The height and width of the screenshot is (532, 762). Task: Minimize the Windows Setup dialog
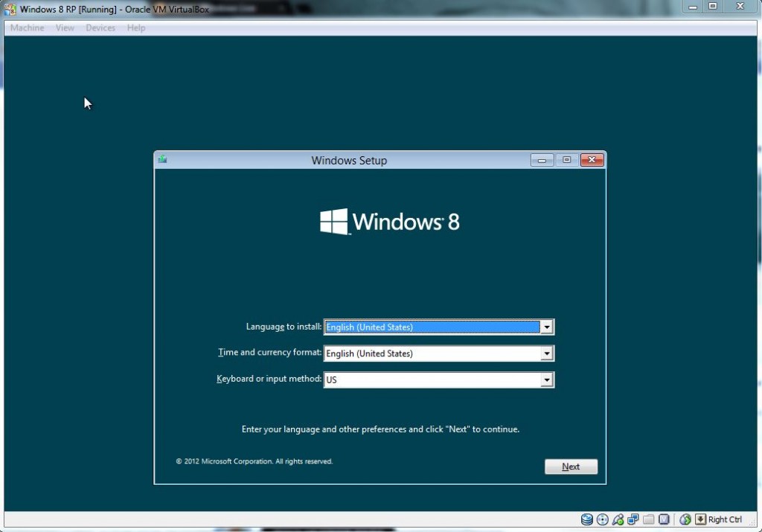pos(542,160)
